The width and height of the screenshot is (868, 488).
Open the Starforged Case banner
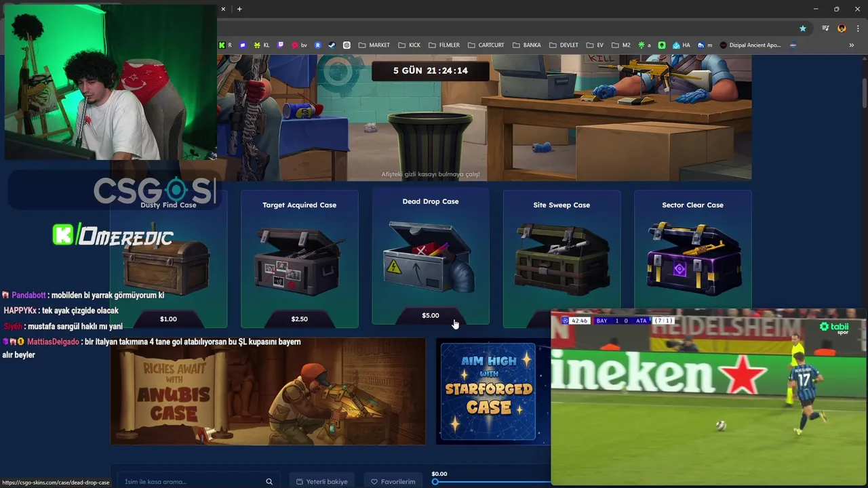pyautogui.click(x=493, y=392)
